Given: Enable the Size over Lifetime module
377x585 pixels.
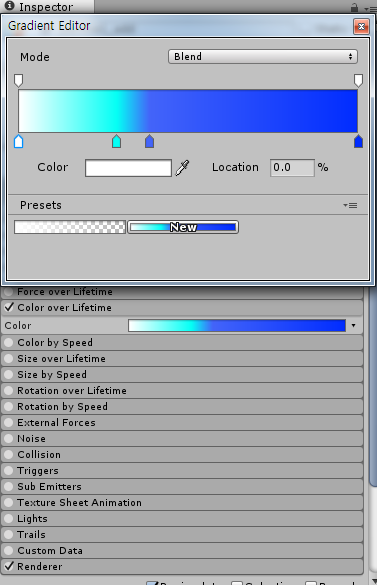Looking at the screenshot, I should tap(9, 359).
